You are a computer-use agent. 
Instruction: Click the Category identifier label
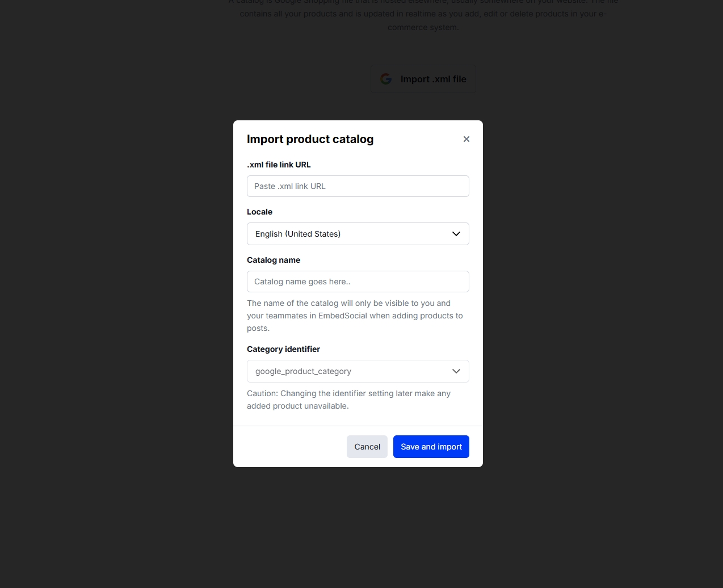[283, 349]
